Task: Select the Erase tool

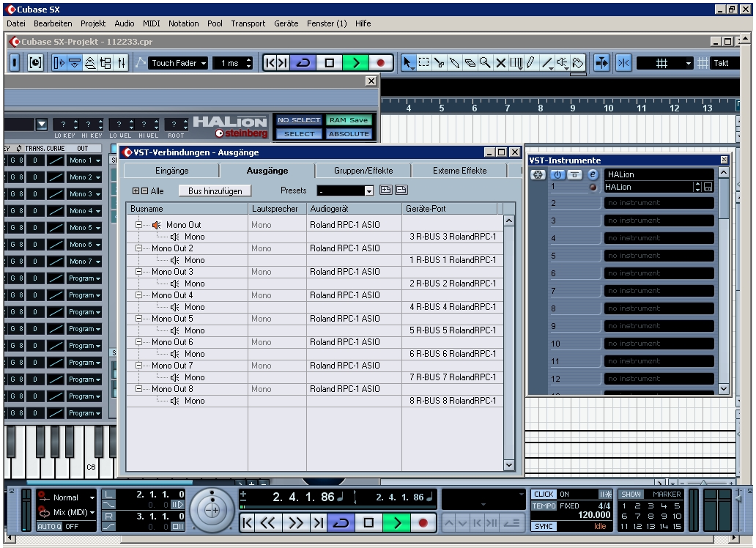Action: [470, 63]
